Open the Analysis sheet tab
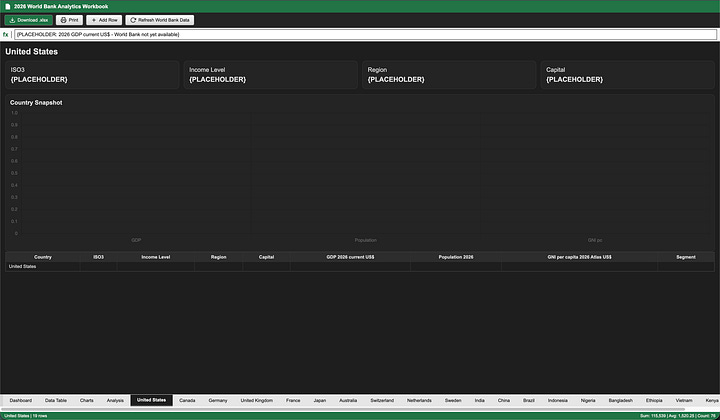Viewport: 720px width, 420px height. [x=115, y=400]
